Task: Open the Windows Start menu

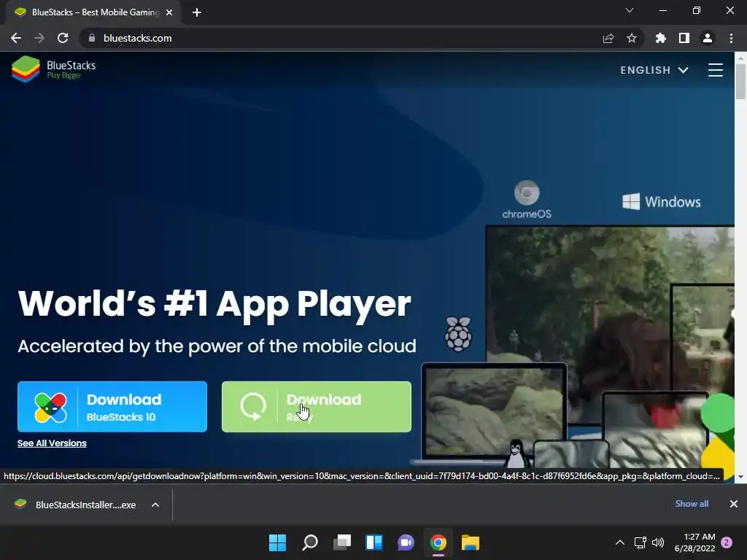Action: click(x=277, y=542)
